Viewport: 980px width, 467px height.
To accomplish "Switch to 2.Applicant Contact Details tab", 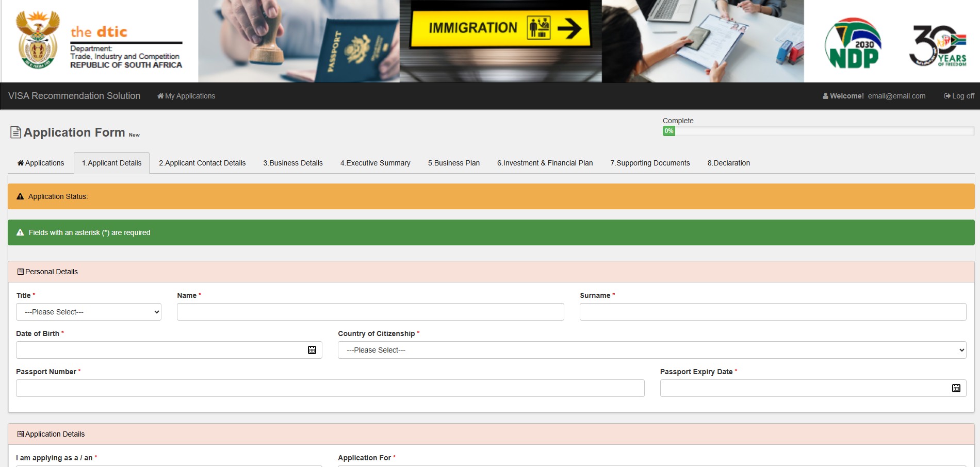I will point(202,163).
